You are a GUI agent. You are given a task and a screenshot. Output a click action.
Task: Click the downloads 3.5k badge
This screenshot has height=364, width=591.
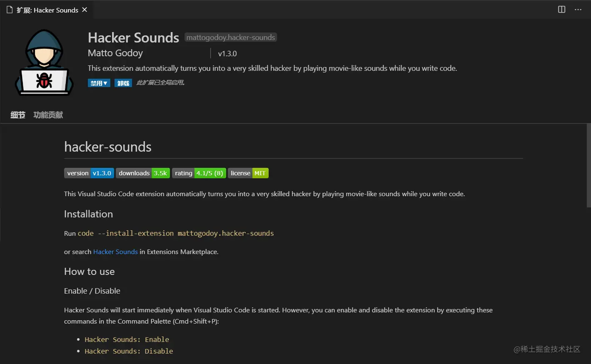point(143,173)
